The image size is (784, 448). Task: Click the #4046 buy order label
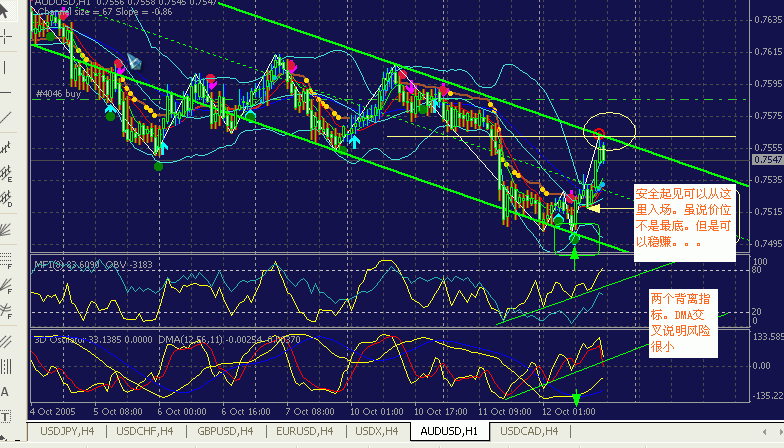pyautogui.click(x=58, y=94)
